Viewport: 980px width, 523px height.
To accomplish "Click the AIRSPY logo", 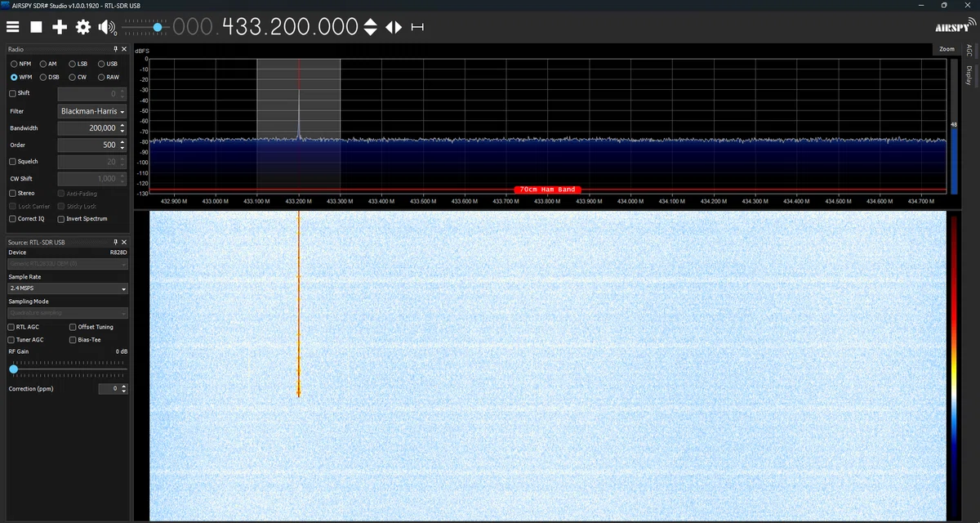I will (954, 26).
